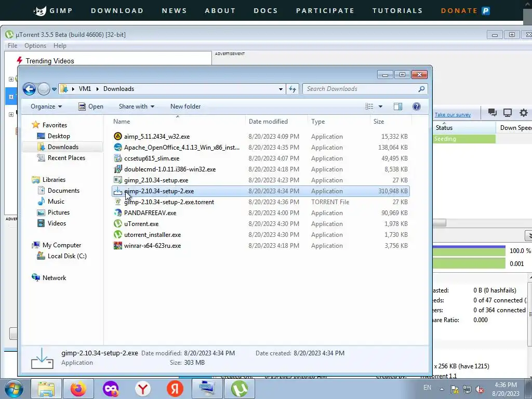Open the uTorrent Help menu

pos(60,46)
